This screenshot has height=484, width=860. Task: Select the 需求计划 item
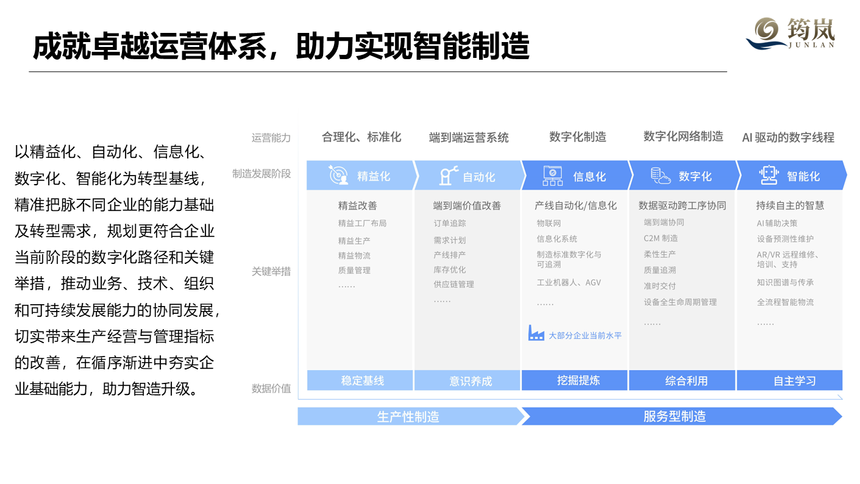click(x=450, y=240)
